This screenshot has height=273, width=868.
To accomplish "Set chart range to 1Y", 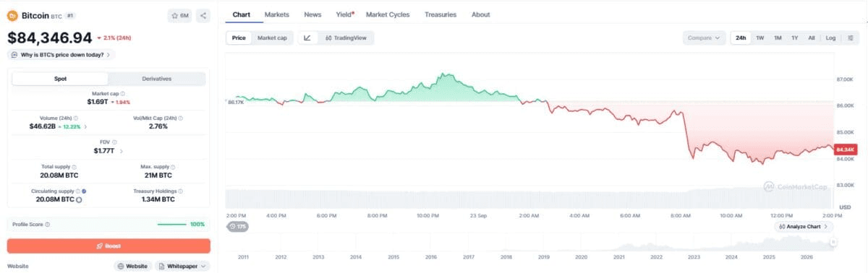I will [795, 38].
